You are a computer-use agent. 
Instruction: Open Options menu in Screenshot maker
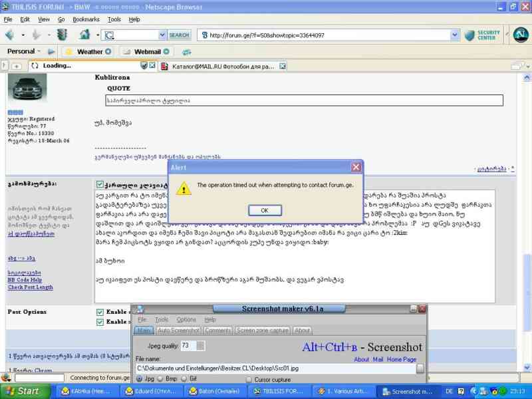tap(186, 320)
